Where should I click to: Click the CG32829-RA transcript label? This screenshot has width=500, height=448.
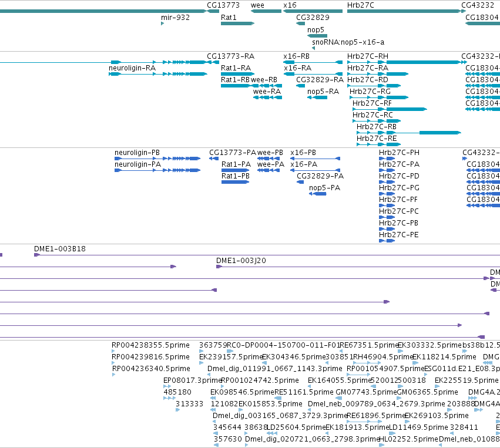tap(320, 80)
